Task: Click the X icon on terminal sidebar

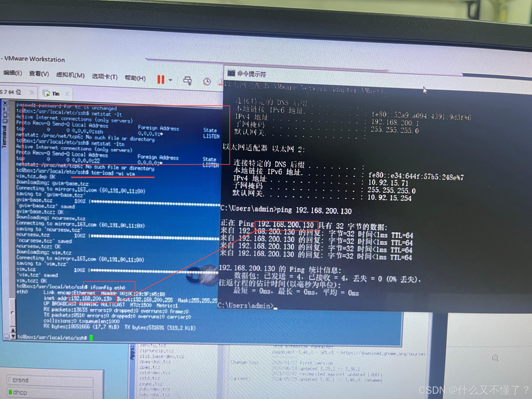Action: pos(5,103)
